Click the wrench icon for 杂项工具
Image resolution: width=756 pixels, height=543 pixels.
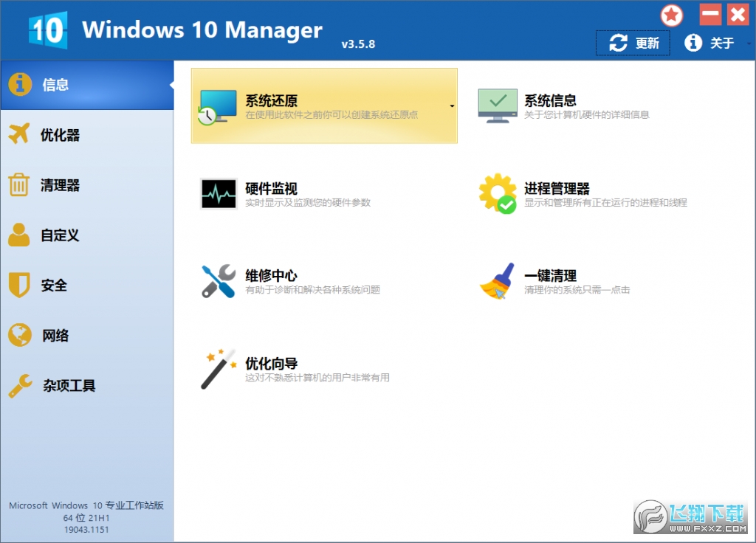click(x=20, y=385)
